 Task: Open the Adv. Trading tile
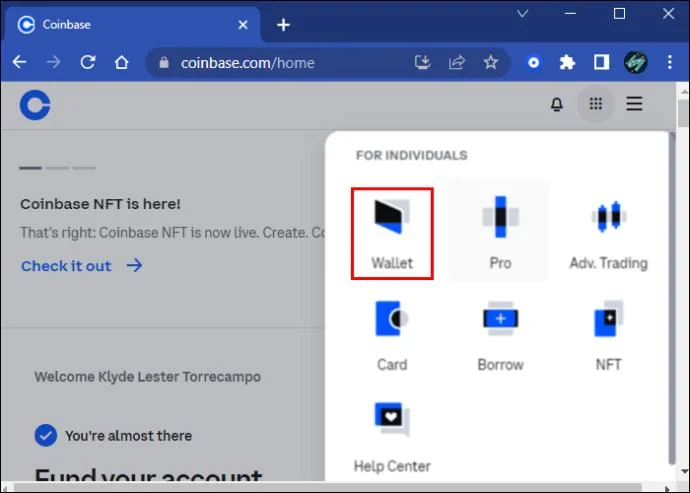point(609,234)
